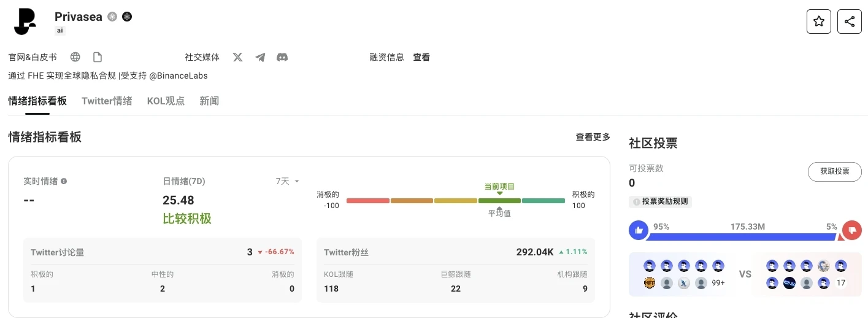Click 查看 next to 融资信息
The width and height of the screenshot is (868, 318).
(x=421, y=57)
